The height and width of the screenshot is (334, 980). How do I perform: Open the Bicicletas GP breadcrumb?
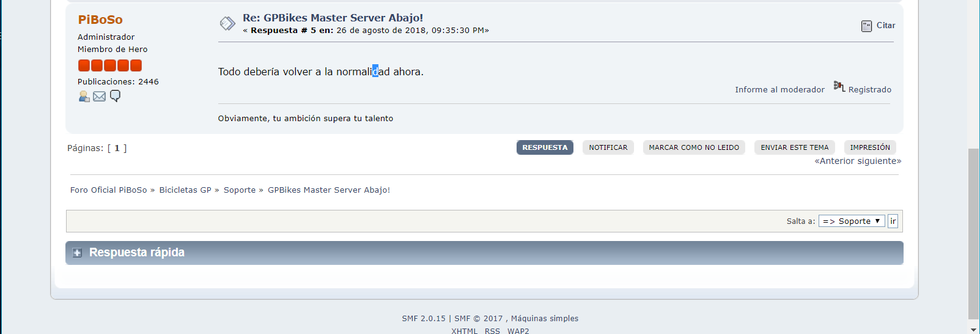point(185,190)
